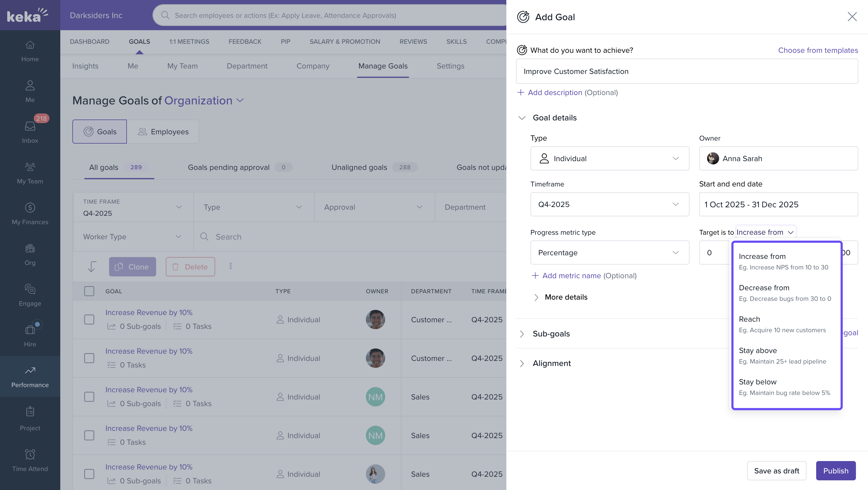868x490 pixels.
Task: Open the Progress metric type Percentage dropdown
Action: pyautogui.click(x=609, y=253)
